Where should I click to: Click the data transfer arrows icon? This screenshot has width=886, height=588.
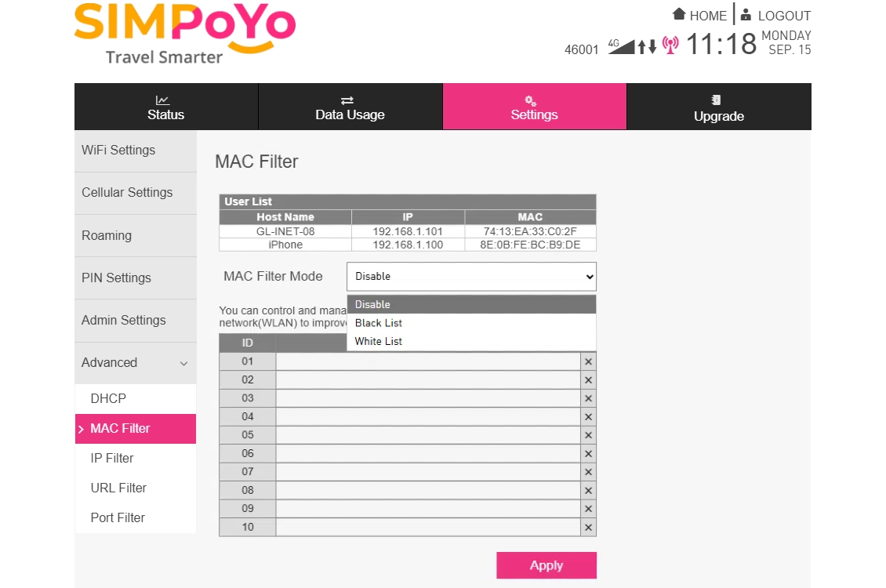point(647,46)
